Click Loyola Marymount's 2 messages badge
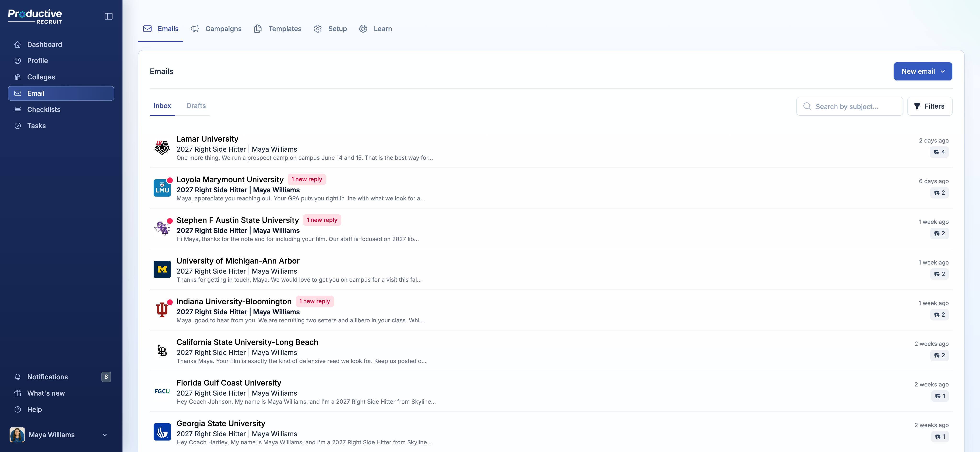This screenshot has width=980, height=452. tap(939, 193)
